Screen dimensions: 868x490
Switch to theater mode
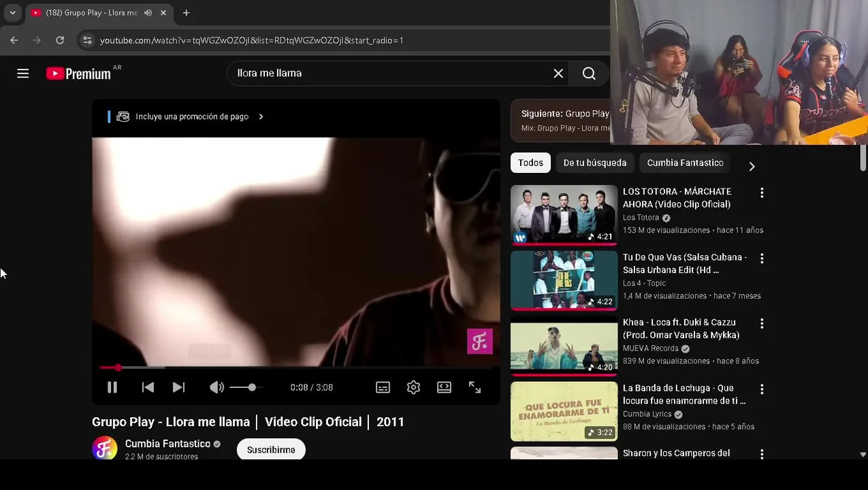pos(444,387)
